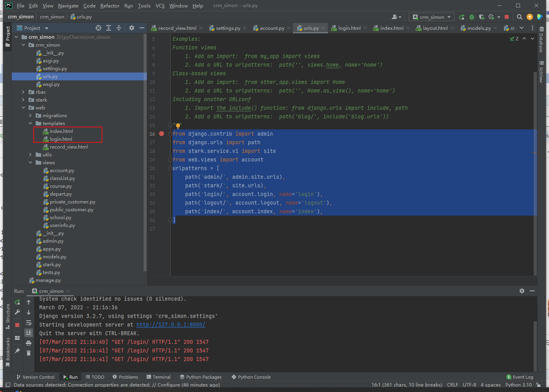The height and width of the screenshot is (392, 549).
Task: Rerun crm_simon using the Run panel rerun icon
Action: [x=17, y=302]
